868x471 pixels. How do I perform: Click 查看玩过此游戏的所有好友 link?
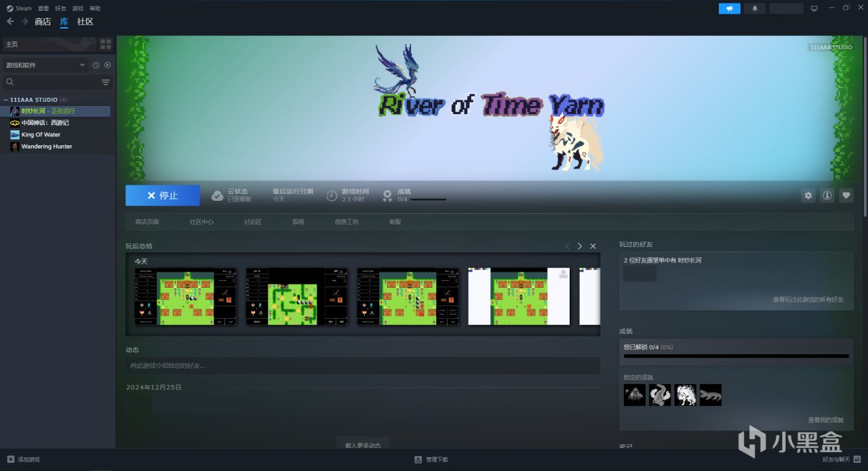coord(808,299)
